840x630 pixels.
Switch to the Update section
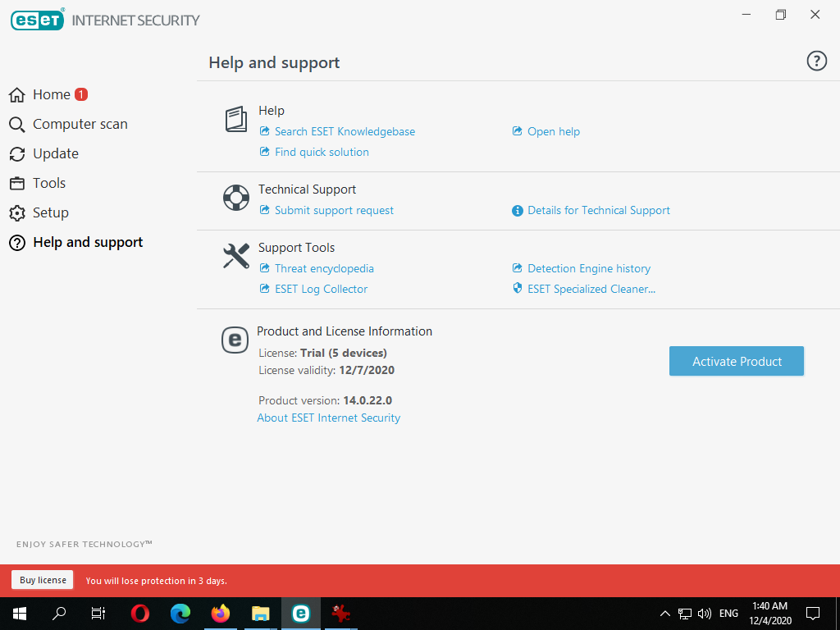43,153
